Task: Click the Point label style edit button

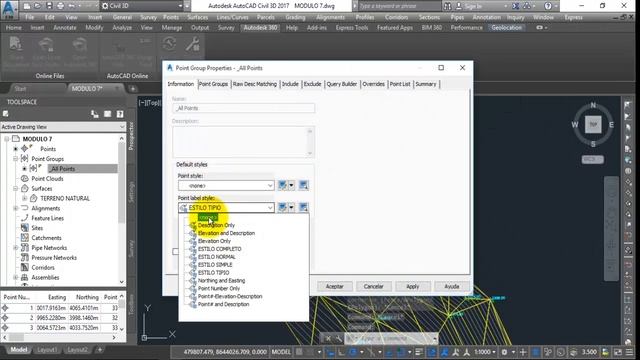Action: (x=282, y=208)
